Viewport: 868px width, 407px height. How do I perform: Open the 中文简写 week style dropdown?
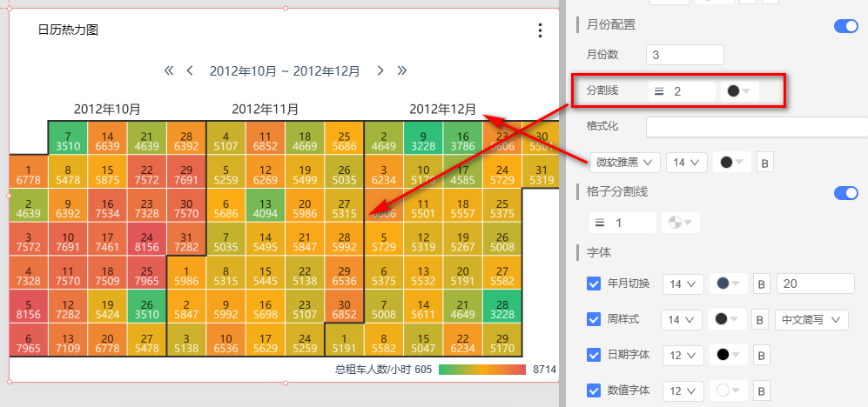pyautogui.click(x=811, y=319)
